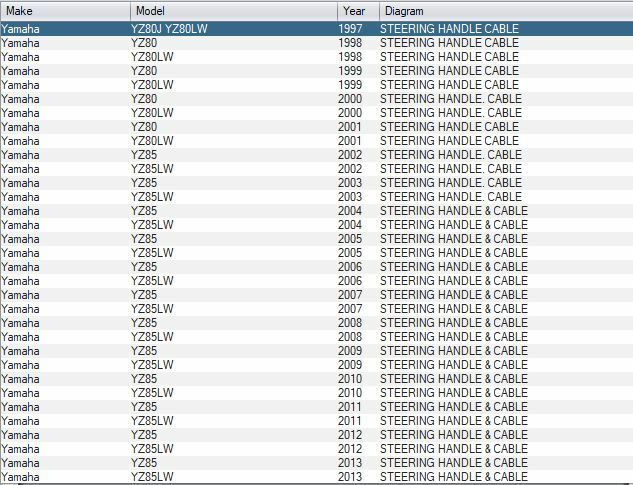Click the 2005 year cell in the YZ85 row
Viewport: 633px width, 485px height.
click(x=350, y=239)
